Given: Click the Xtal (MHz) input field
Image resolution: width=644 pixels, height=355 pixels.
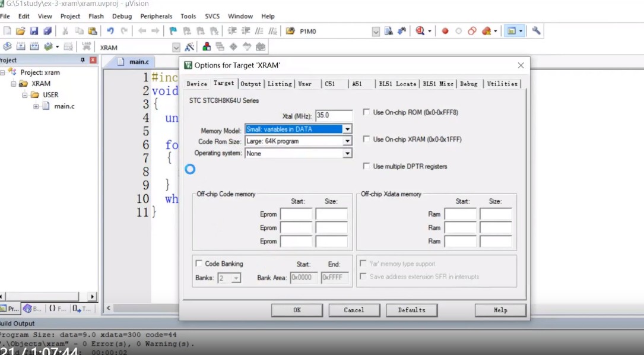Looking at the screenshot, I should (334, 115).
